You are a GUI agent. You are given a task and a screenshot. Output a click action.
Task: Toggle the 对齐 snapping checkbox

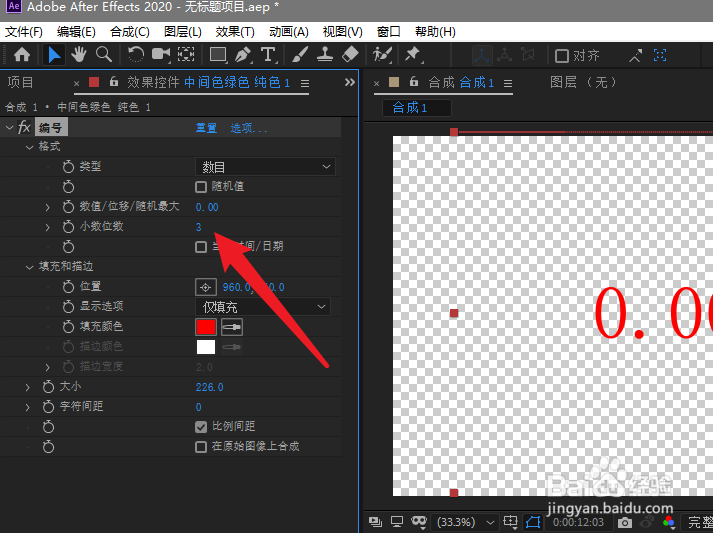point(562,56)
